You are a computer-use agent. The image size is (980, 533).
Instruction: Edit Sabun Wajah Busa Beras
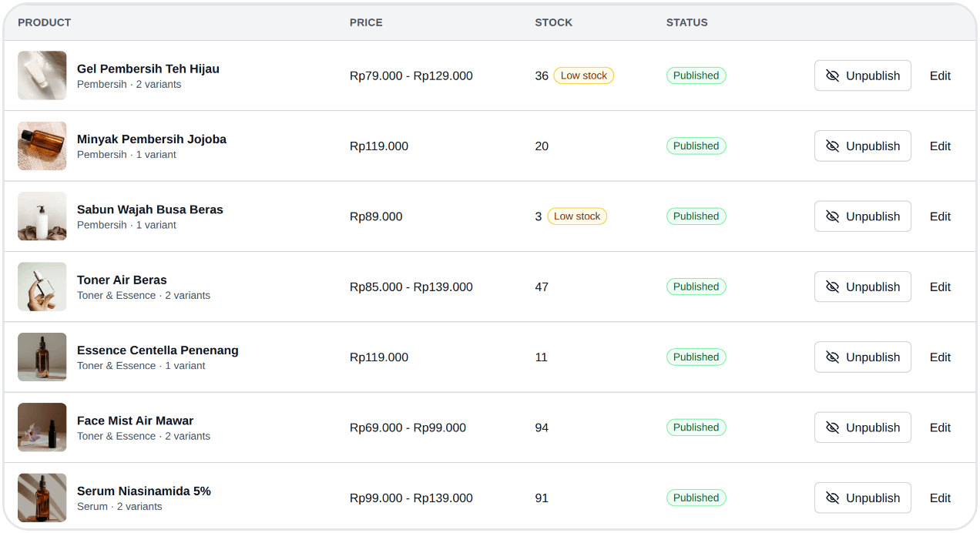coord(940,216)
